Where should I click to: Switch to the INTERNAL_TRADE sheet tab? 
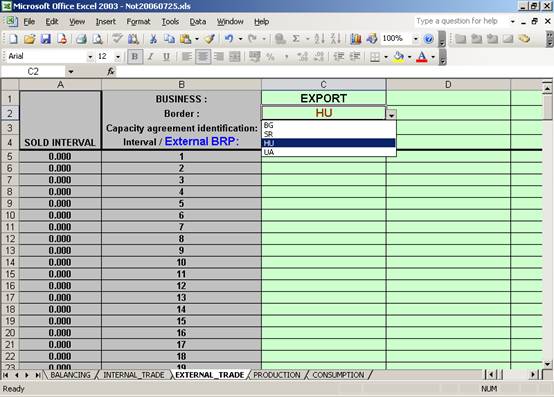pyautogui.click(x=134, y=375)
